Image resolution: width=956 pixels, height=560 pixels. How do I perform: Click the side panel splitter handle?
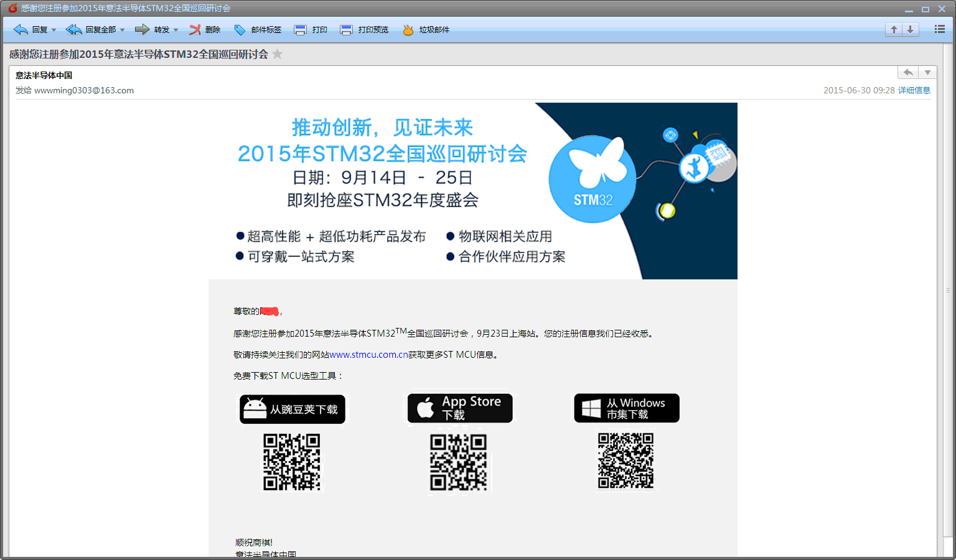[949, 290]
